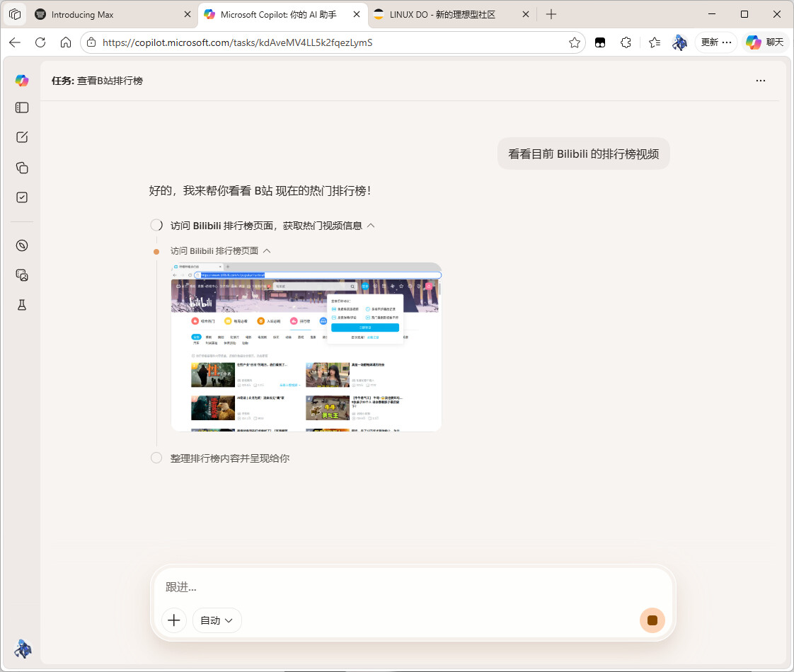The width and height of the screenshot is (794, 672).
Task: Open the labs flask icon in sidebar
Action: (x=22, y=305)
